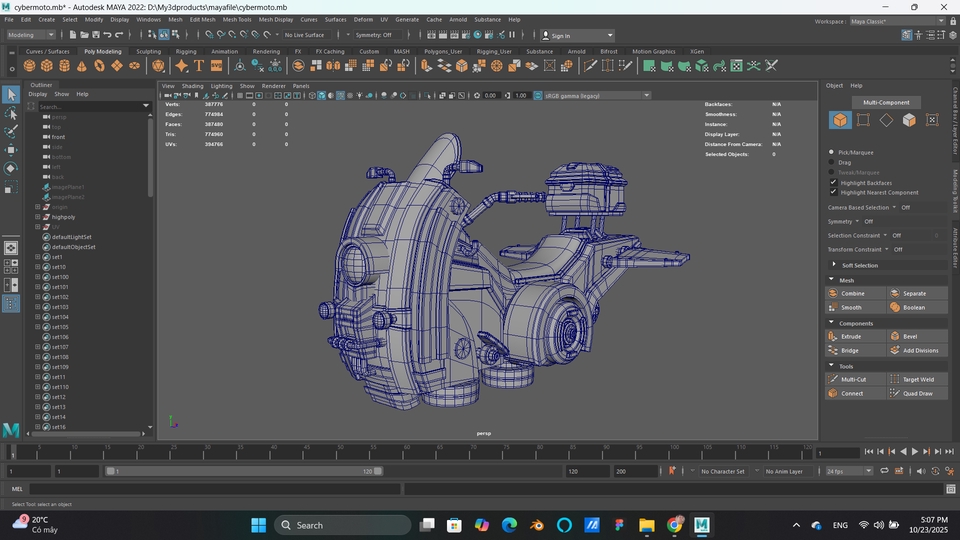Screen dimensions: 960x540
Task: Activate the Lasso select tool
Action: 11,113
